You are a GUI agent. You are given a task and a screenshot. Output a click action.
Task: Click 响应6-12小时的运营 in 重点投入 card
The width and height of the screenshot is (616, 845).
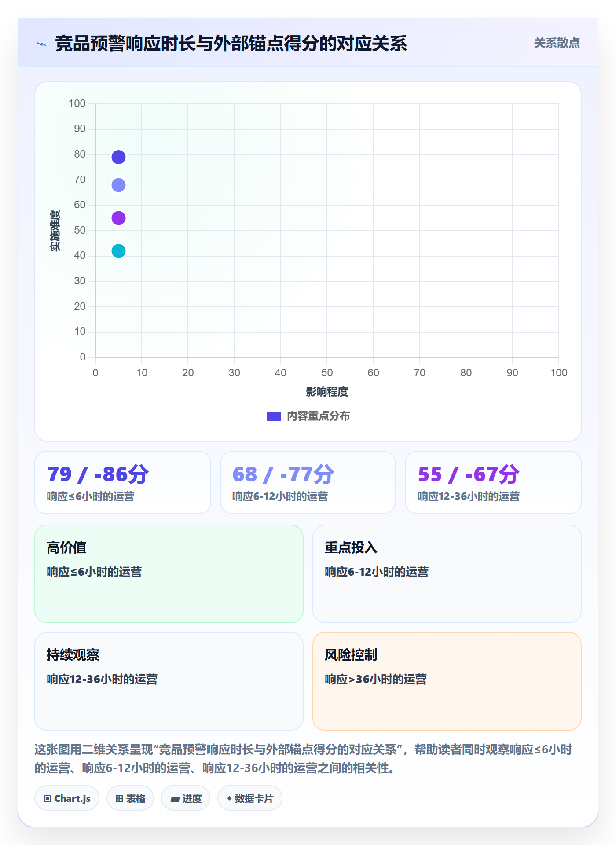coord(377,572)
